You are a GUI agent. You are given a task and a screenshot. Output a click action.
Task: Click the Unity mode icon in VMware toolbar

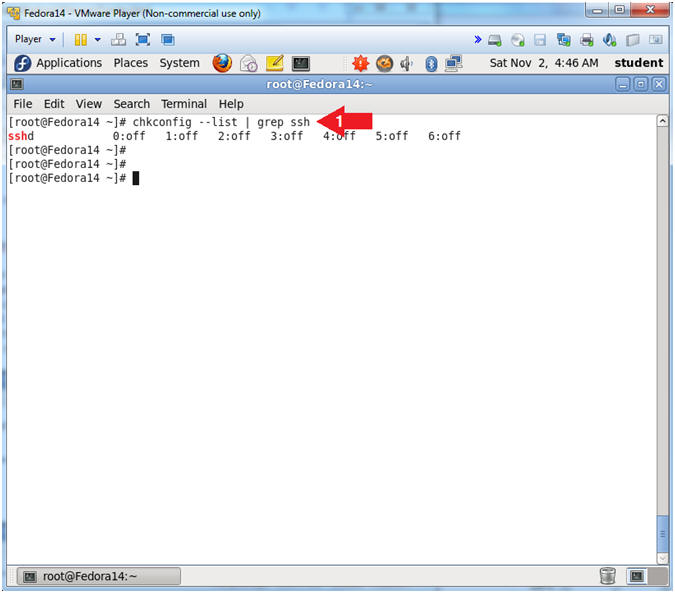coord(167,40)
